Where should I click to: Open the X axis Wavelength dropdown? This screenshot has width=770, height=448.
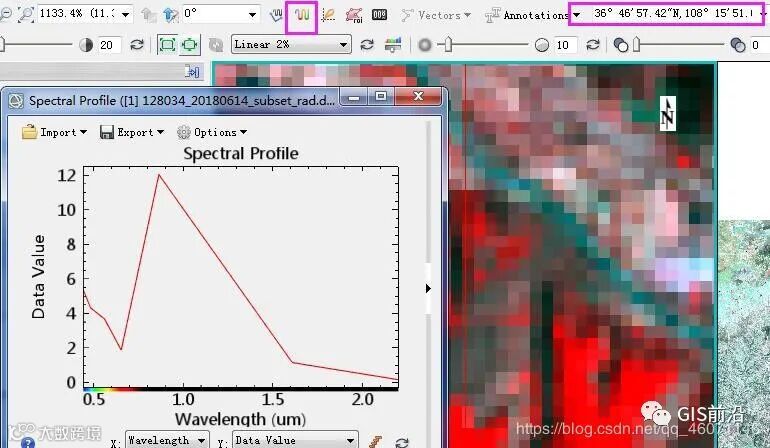[167, 440]
